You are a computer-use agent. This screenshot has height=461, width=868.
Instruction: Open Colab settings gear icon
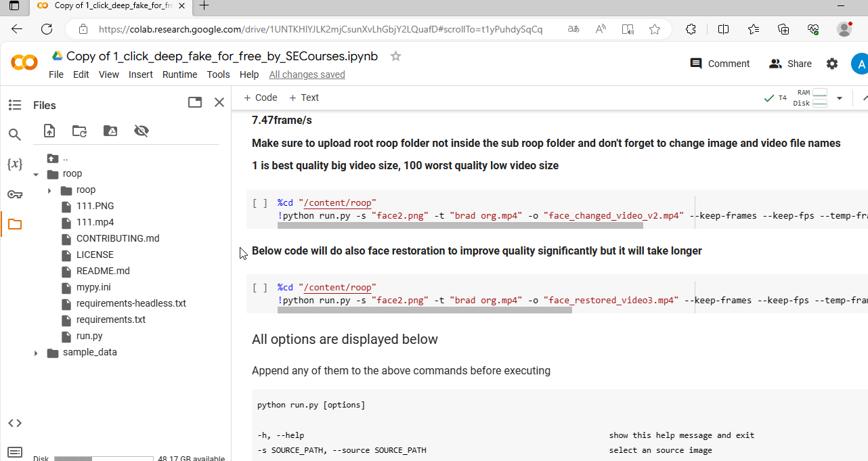832,64
